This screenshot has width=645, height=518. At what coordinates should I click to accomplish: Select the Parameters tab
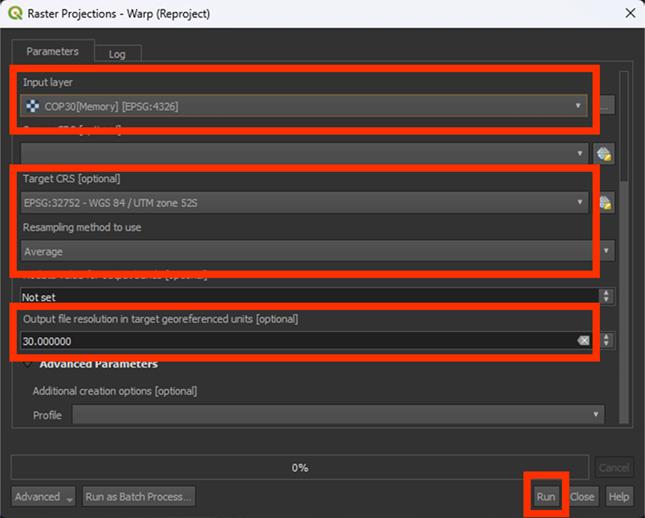point(52,52)
